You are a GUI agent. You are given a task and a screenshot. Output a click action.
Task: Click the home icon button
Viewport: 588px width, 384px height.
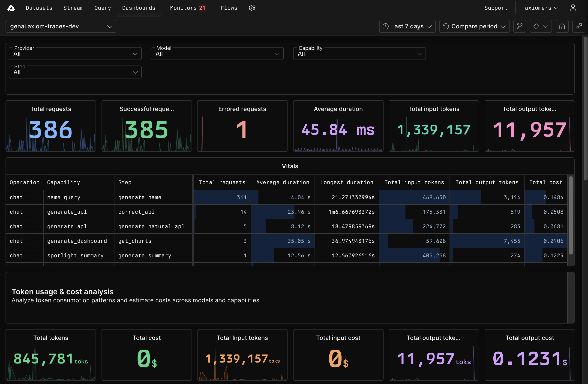coord(562,26)
